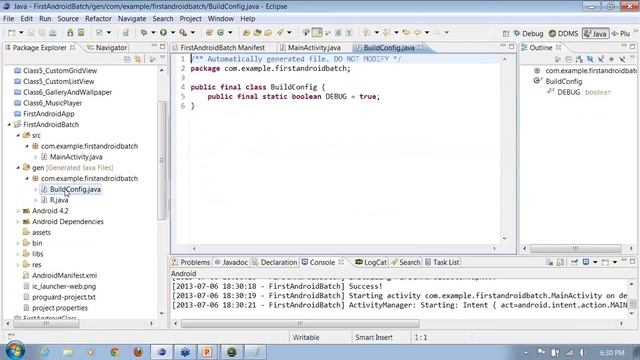Select the DEBUG field in Outline
This screenshot has width=640, height=360.
click(569, 92)
